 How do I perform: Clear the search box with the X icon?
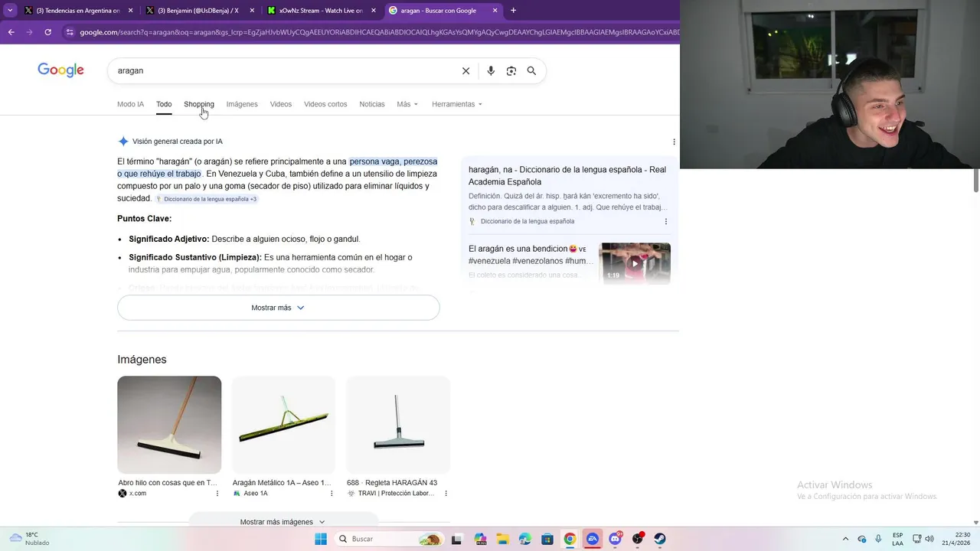pyautogui.click(x=465, y=70)
